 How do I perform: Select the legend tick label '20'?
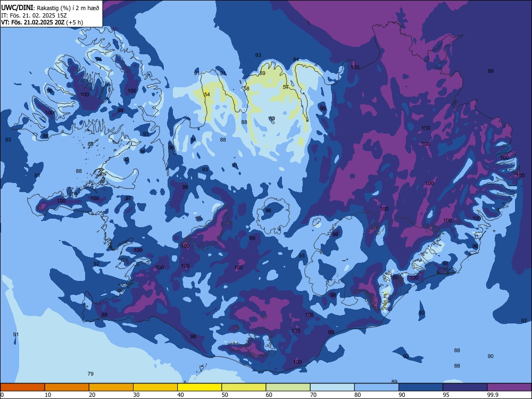92,395
